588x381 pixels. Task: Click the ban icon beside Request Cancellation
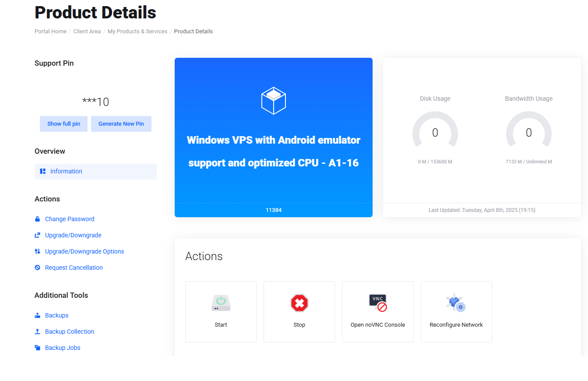click(x=37, y=268)
